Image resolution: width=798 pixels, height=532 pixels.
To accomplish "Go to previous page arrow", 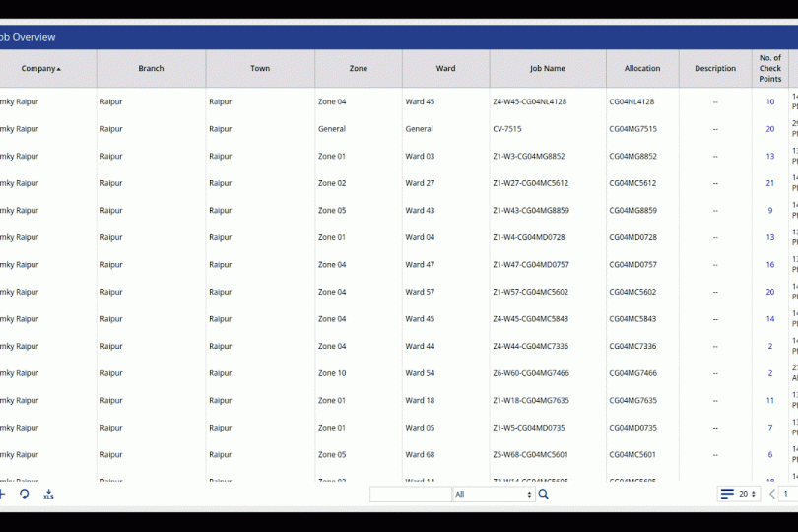I will 772,494.
